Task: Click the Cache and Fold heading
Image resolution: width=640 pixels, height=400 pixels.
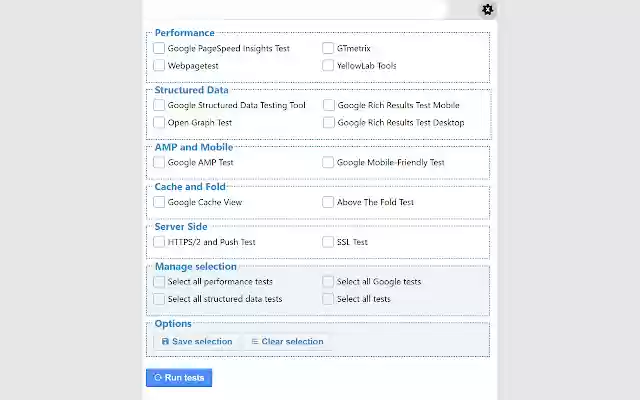Action: point(190,187)
